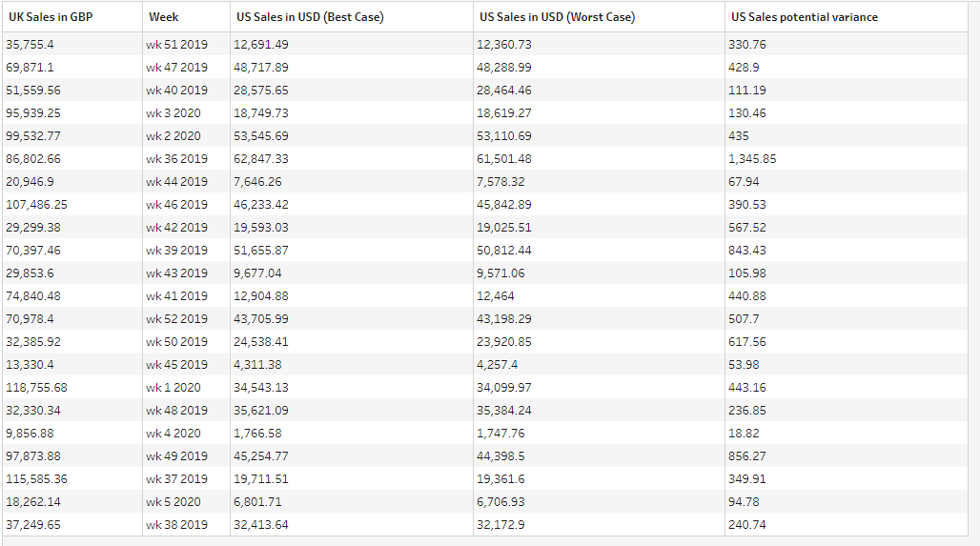The height and width of the screenshot is (546, 980).
Task: Select variance cell showing 435
Action: coord(739,136)
